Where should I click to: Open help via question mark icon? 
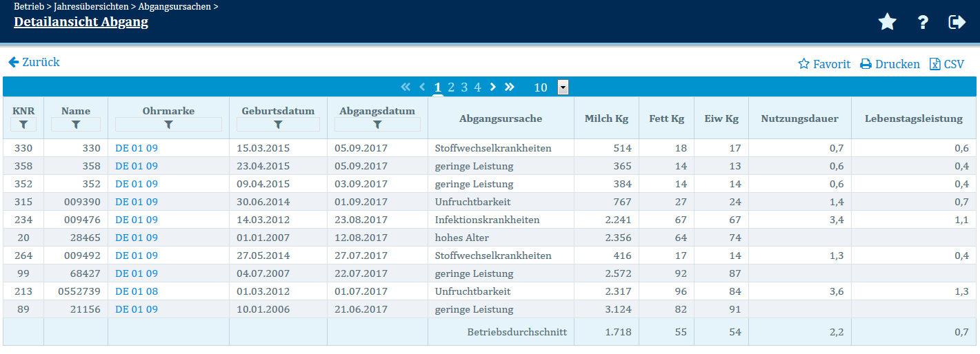tap(923, 23)
